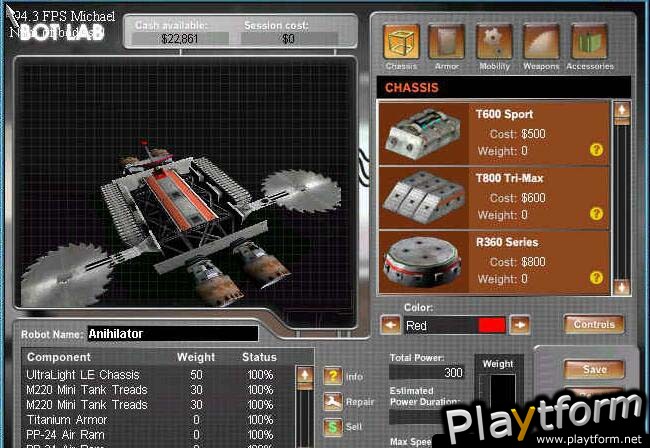Select the first M220 Mini Tank Treads row
Viewport: 650px width, 448px height.
[160, 390]
